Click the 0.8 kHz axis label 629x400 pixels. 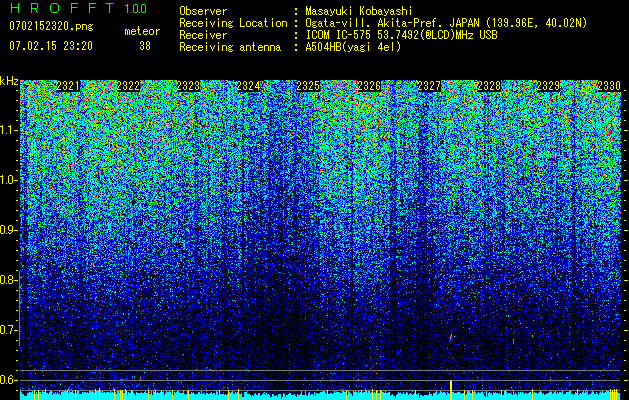(x=8, y=280)
